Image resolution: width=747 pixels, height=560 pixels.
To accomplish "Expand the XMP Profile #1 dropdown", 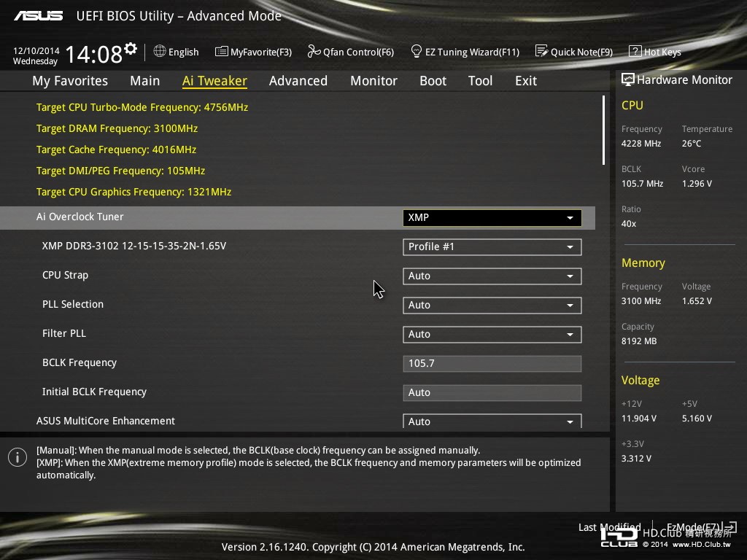I will click(x=492, y=246).
